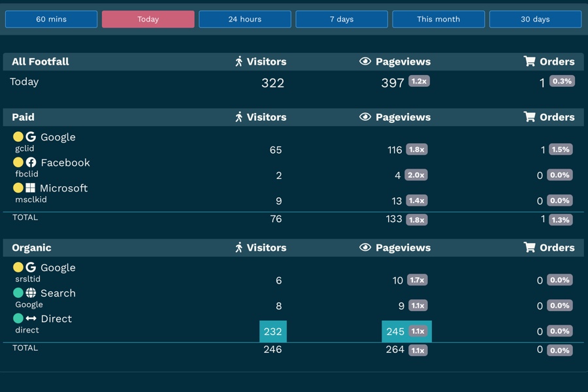Click the highlighted 232 Direct visitors cell

[x=273, y=331]
